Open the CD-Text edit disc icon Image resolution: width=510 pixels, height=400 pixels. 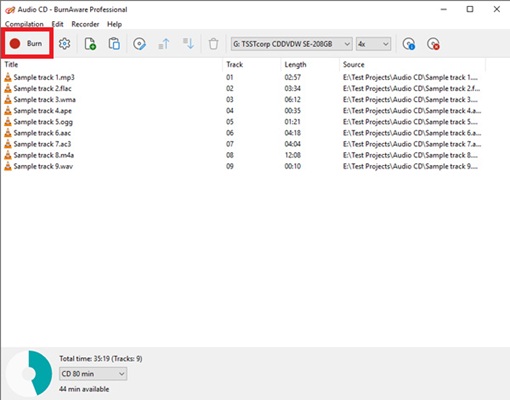[x=139, y=44]
